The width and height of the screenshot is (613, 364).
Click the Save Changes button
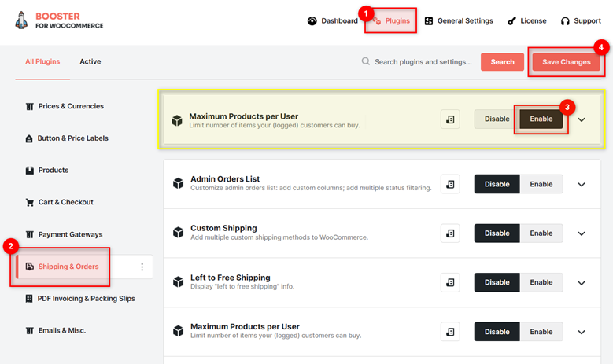566,61
